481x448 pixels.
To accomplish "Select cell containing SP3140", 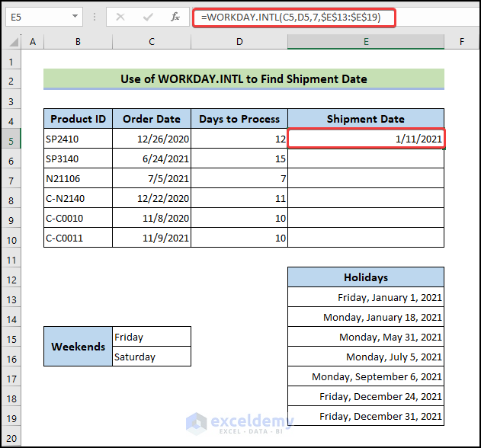I will [78, 158].
